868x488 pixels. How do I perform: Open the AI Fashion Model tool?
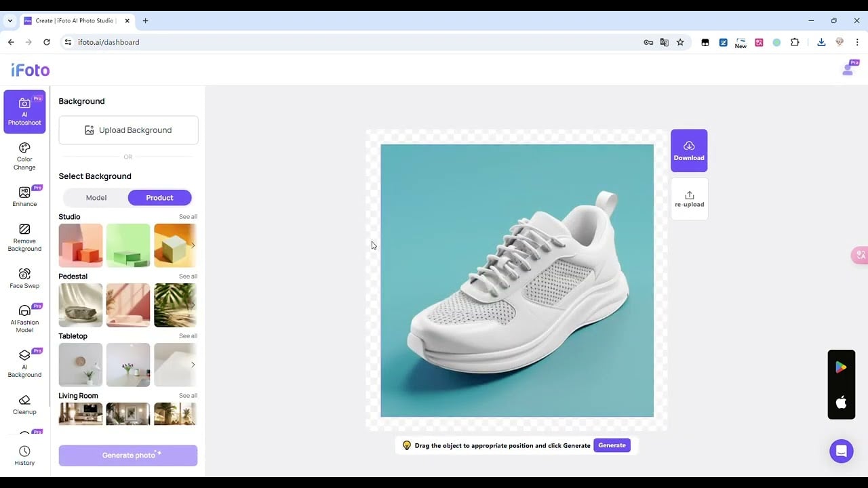[24, 318]
